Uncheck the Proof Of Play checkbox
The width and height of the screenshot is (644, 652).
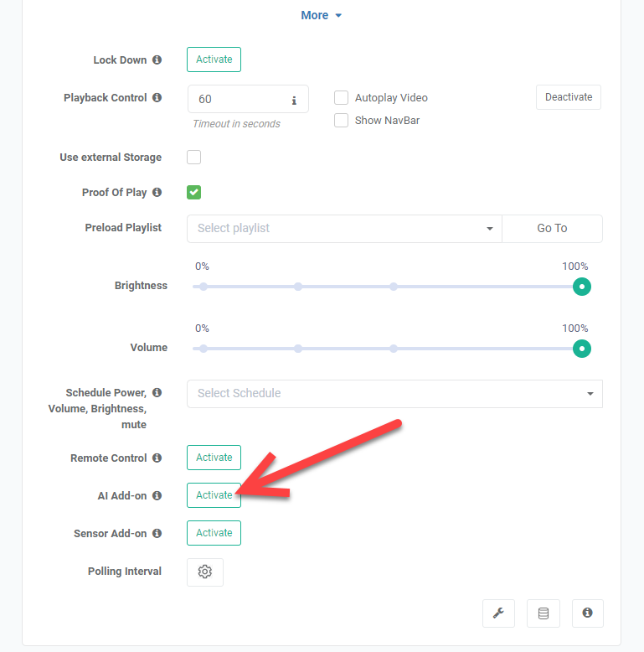[193, 192]
